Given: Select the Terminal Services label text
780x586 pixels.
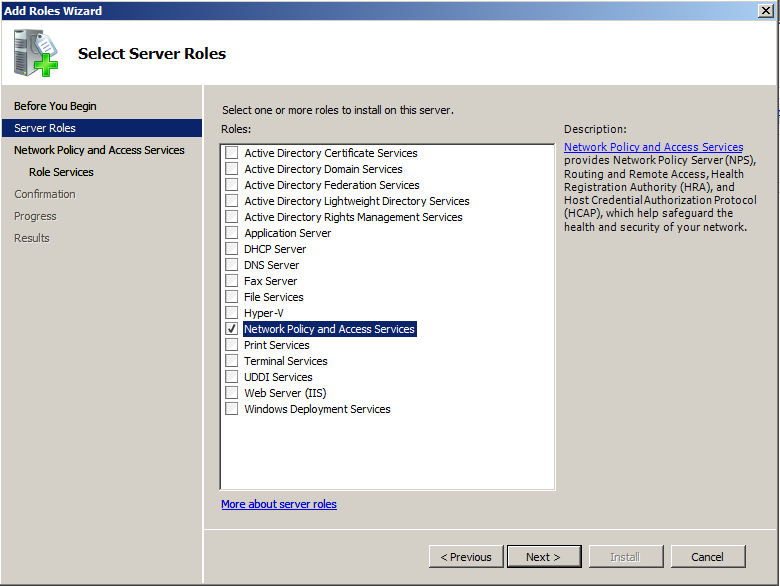Looking at the screenshot, I should coord(286,361).
